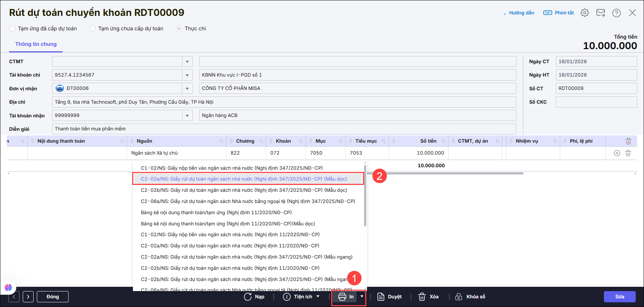Click the Số CKC input field
The width and height of the screenshot is (644, 307).
tap(596, 102)
